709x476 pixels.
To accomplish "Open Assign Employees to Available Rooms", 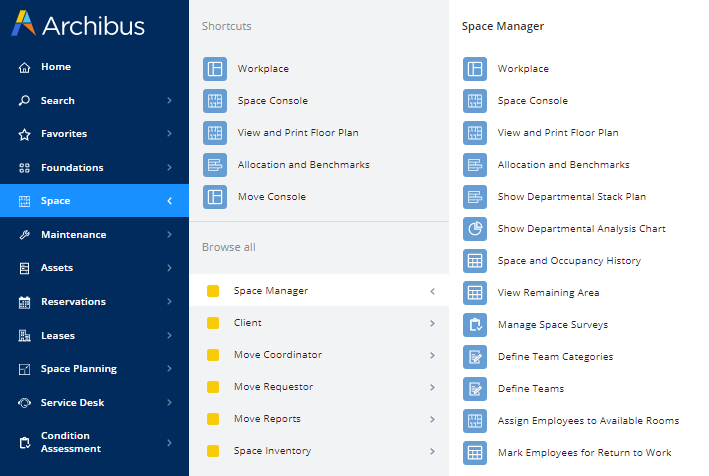I will click(x=588, y=421).
